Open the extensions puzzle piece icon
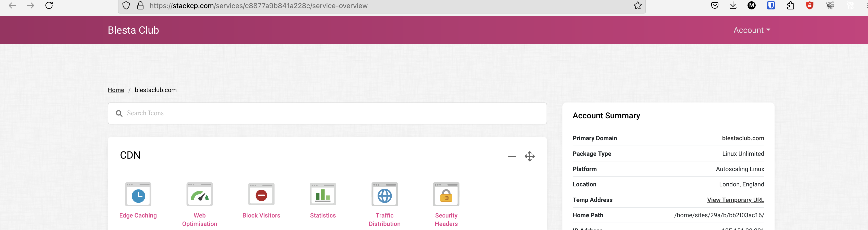The height and width of the screenshot is (230, 868). pos(790,5)
